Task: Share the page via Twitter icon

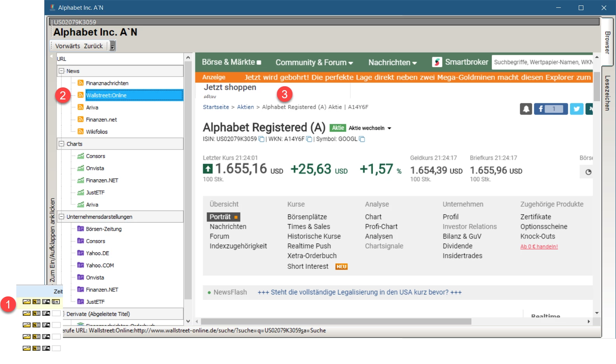Action: click(x=576, y=109)
